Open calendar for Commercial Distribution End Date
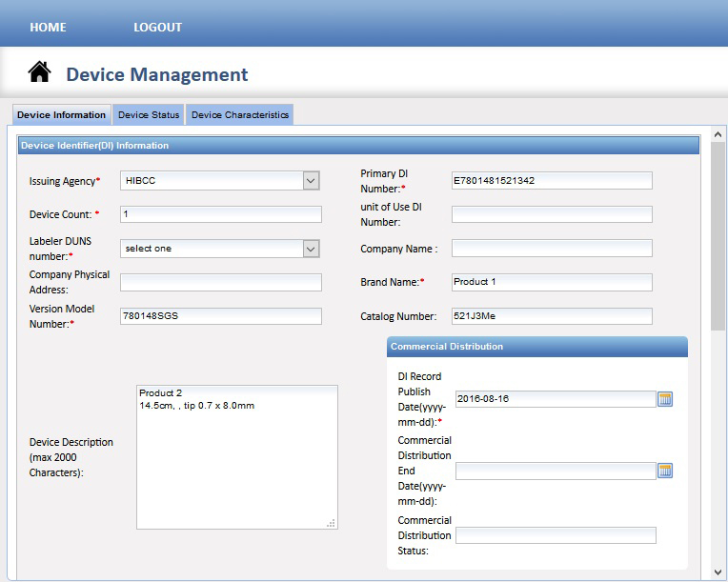 pos(665,471)
